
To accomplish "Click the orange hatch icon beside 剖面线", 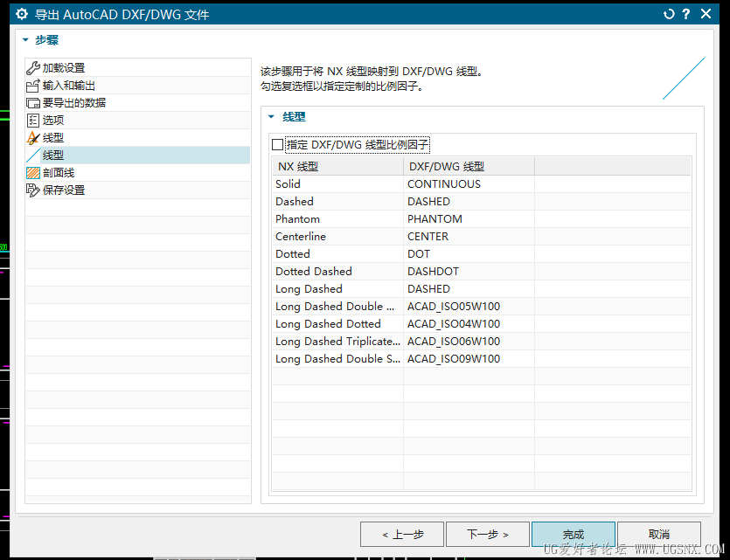I will coord(33,173).
